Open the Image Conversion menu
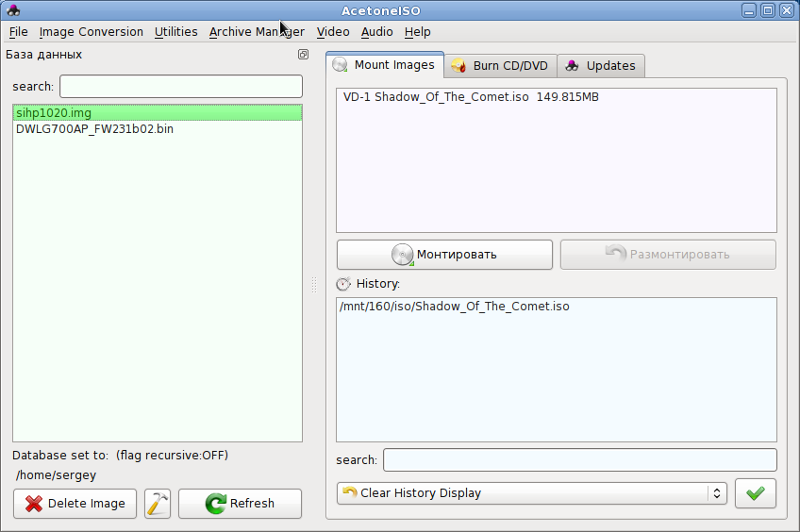 coord(92,32)
